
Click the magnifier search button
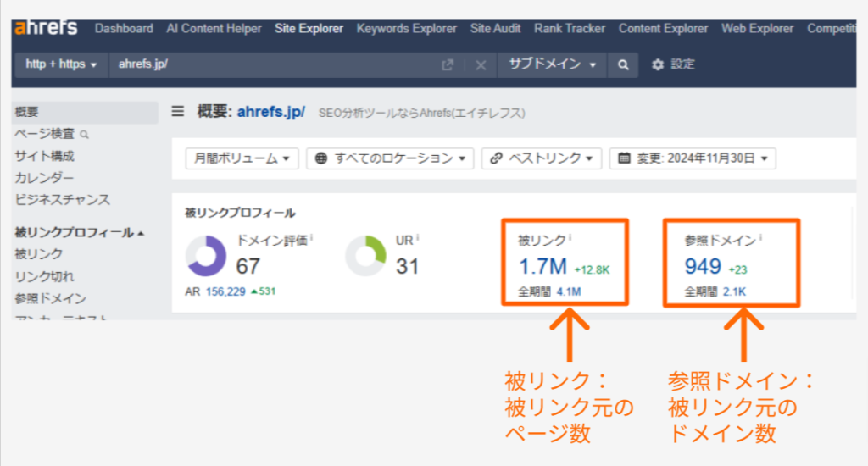[x=623, y=64]
